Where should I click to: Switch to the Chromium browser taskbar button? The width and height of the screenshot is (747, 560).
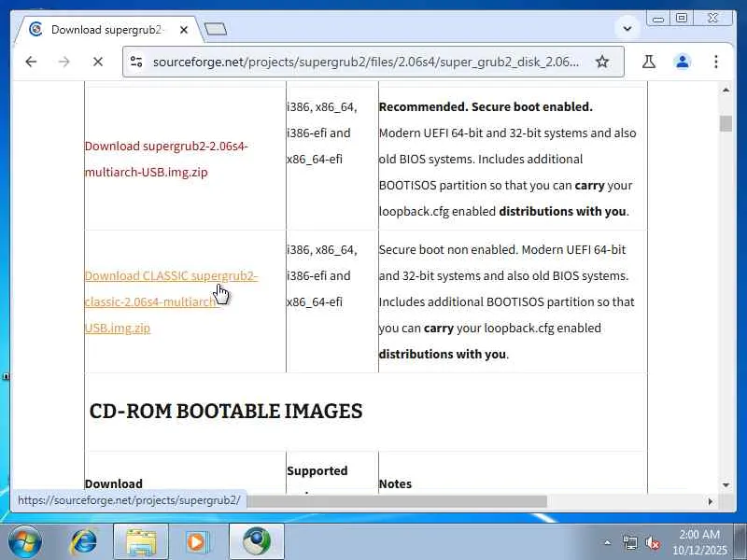click(x=256, y=542)
